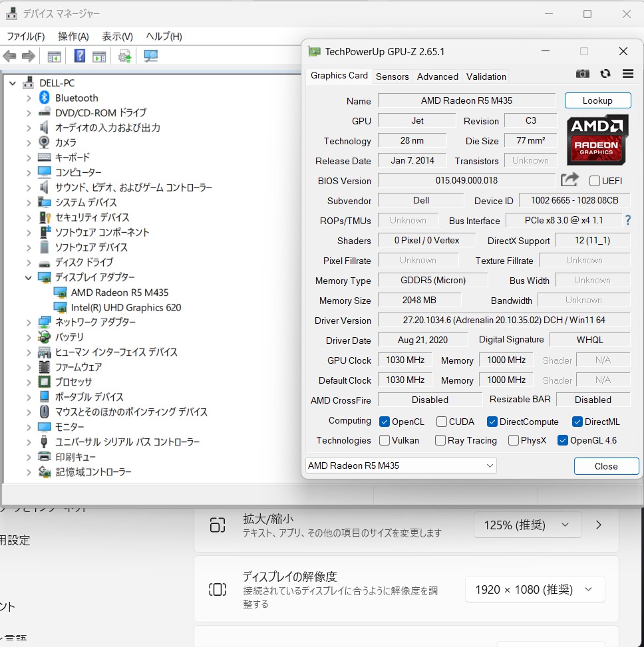This screenshot has height=647, width=644.
Task: Click the BIOS export share icon
Action: pyautogui.click(x=569, y=180)
